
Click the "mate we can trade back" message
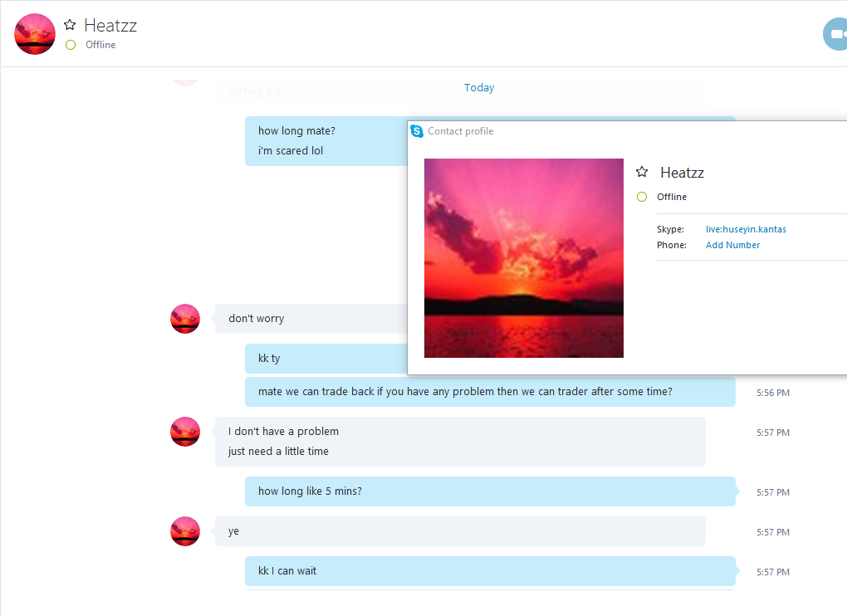(x=490, y=392)
